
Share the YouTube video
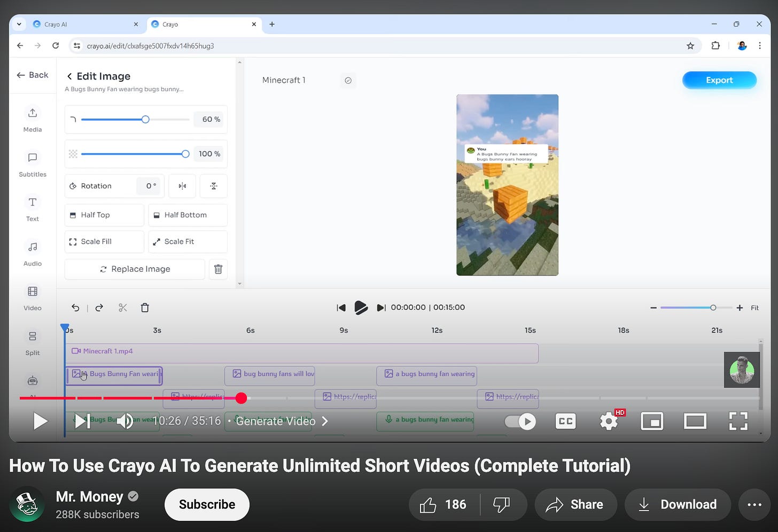575,505
